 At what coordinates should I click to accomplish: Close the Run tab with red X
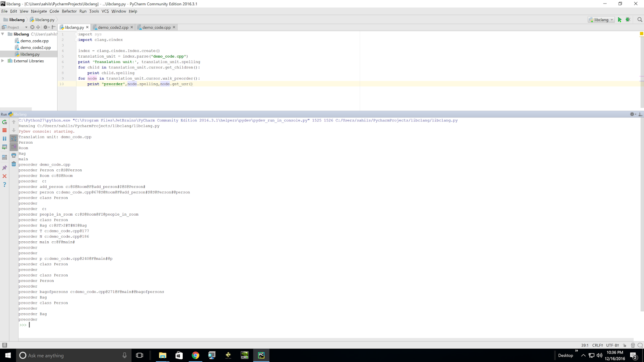4,176
